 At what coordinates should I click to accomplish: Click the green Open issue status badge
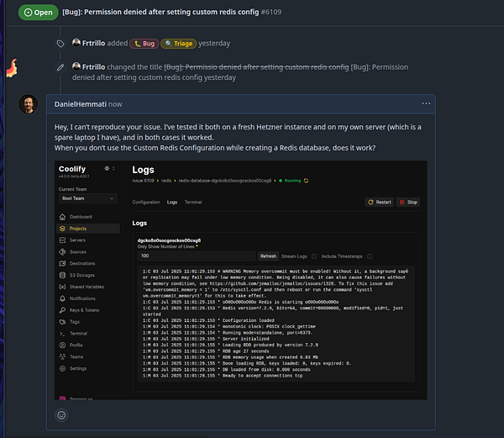click(x=39, y=13)
